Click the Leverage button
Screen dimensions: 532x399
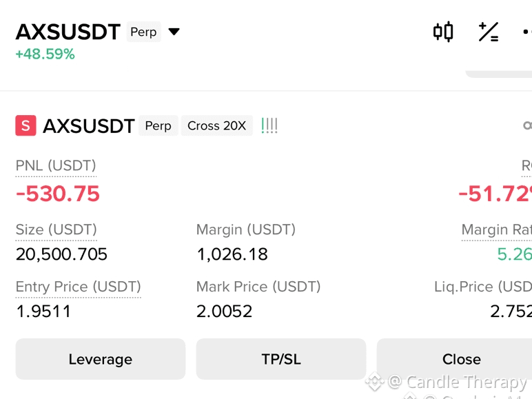(101, 359)
